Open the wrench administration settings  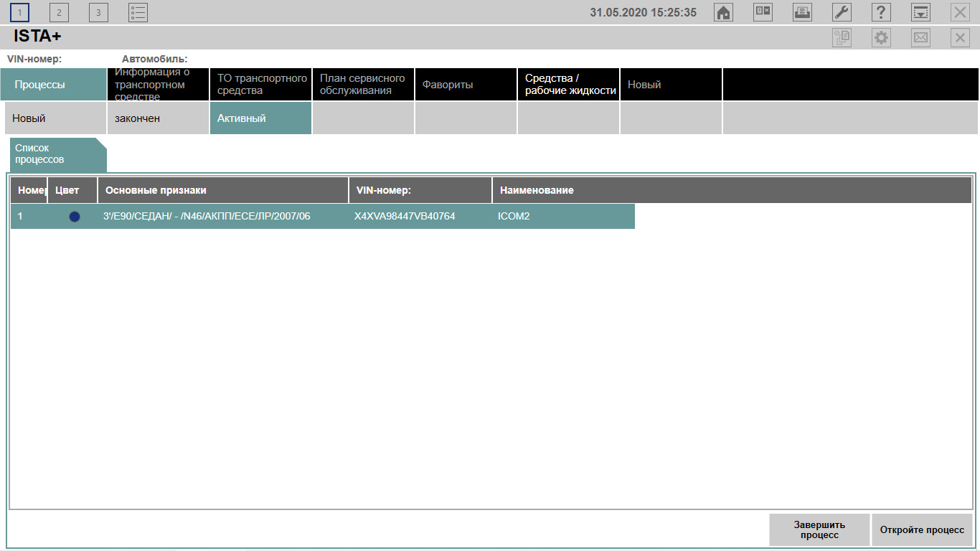point(842,12)
